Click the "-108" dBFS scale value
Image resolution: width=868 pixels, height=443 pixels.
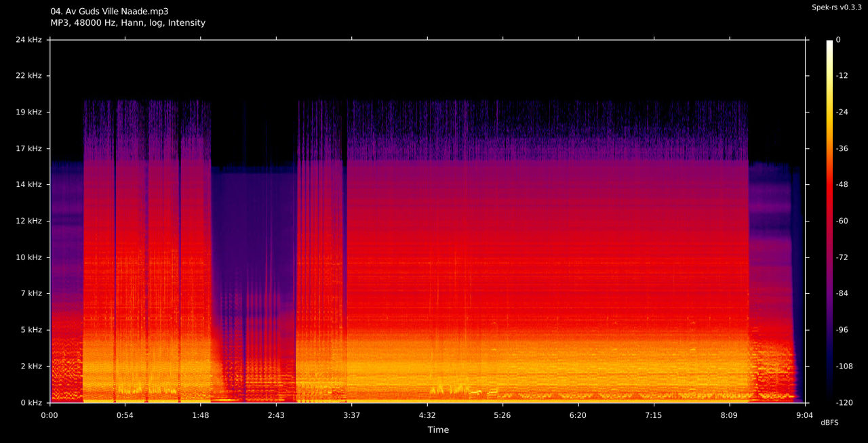[x=844, y=366]
